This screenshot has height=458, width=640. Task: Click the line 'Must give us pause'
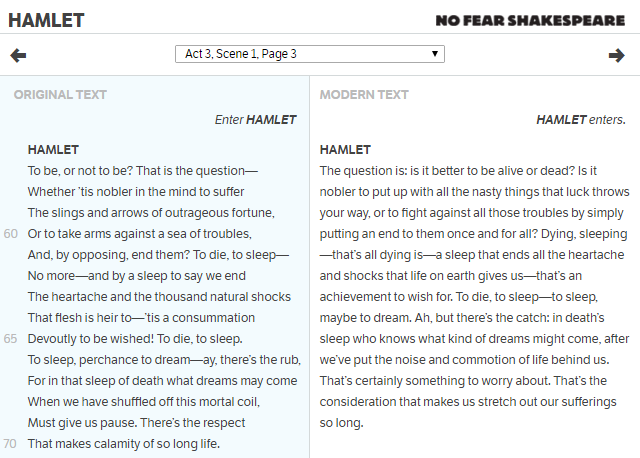point(136,422)
